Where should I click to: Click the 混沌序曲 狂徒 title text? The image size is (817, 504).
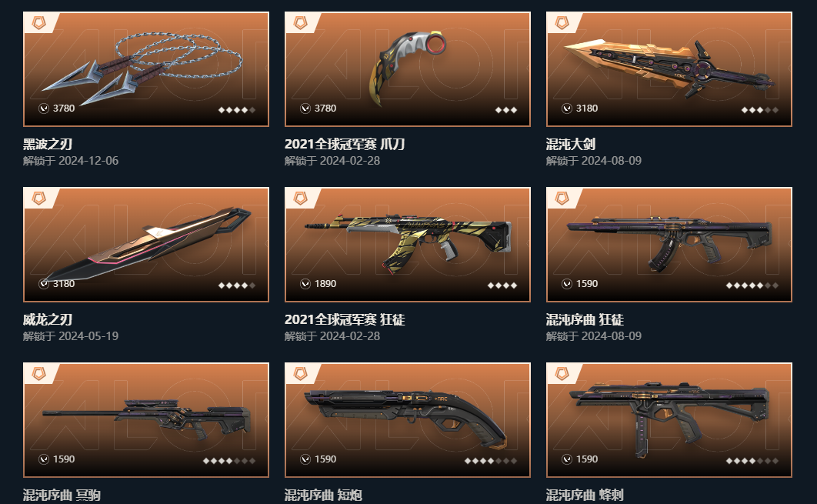tap(585, 319)
